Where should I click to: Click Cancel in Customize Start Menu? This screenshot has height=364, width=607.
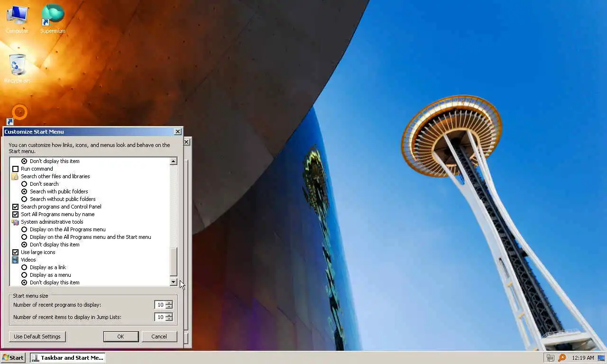[x=159, y=337]
